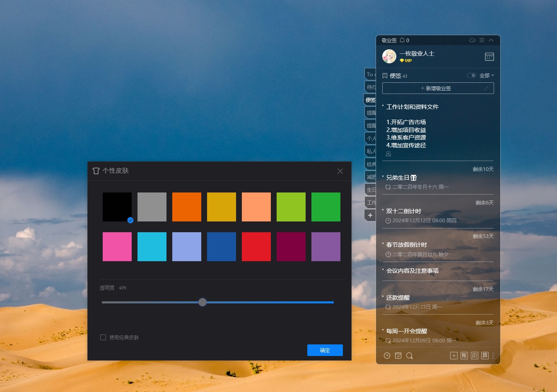Image resolution: width=557 pixels, height=392 pixels.
Task: Select the 便签 side tab
Action: point(370,100)
